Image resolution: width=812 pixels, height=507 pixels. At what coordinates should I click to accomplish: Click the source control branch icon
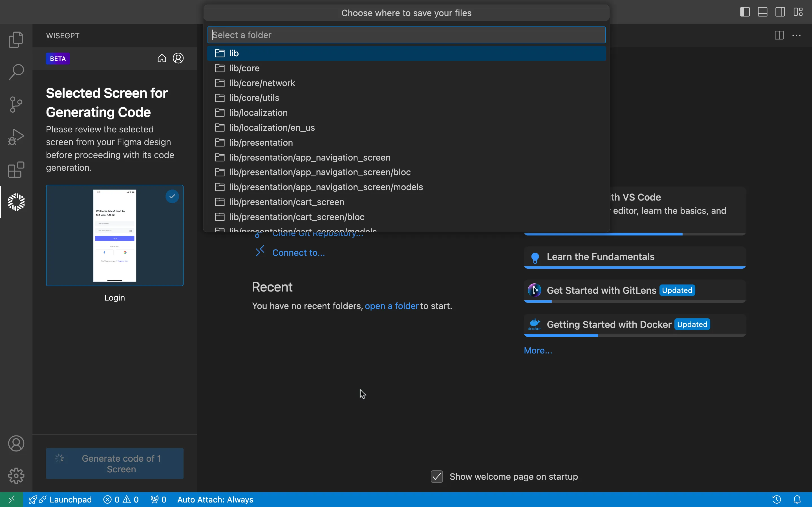(x=16, y=104)
